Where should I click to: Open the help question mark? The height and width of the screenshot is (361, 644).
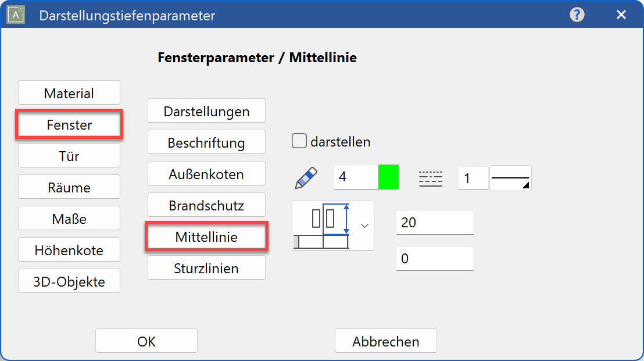pos(577,15)
